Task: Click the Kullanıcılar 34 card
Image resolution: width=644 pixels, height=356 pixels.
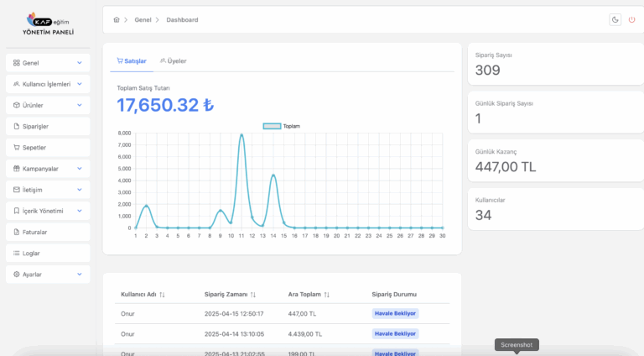Action: coord(556,209)
